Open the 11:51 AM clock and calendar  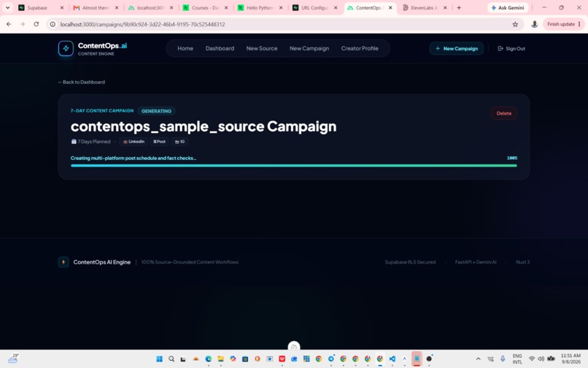point(570,359)
